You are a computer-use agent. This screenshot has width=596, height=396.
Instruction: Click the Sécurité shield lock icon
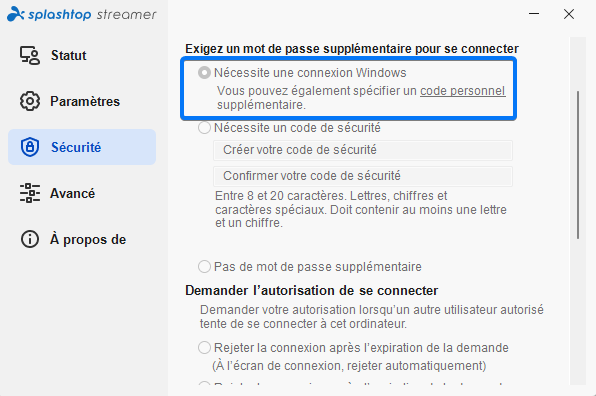click(30, 147)
